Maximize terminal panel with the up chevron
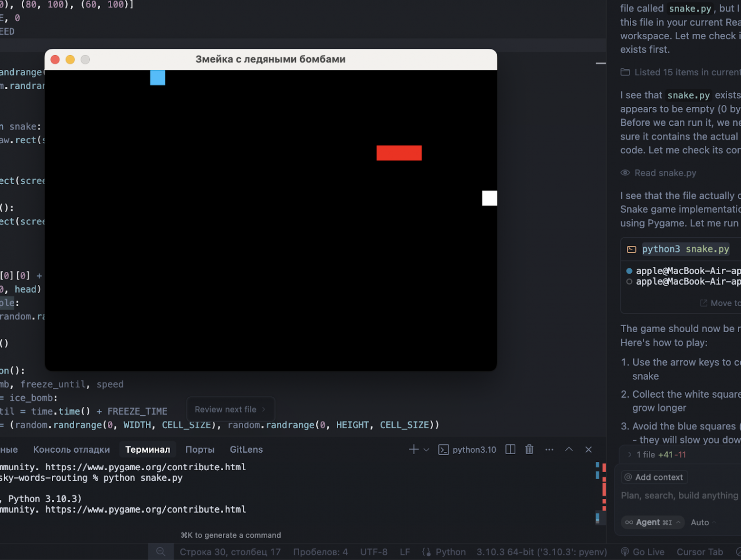 click(x=569, y=449)
